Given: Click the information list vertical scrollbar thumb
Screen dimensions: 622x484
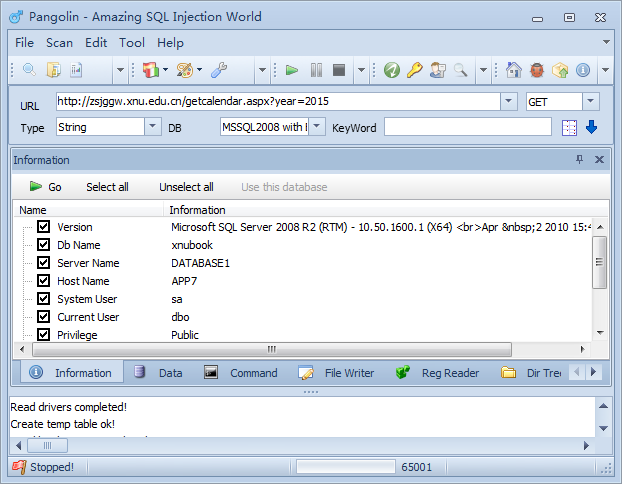Looking at the screenshot, I should [x=599, y=262].
